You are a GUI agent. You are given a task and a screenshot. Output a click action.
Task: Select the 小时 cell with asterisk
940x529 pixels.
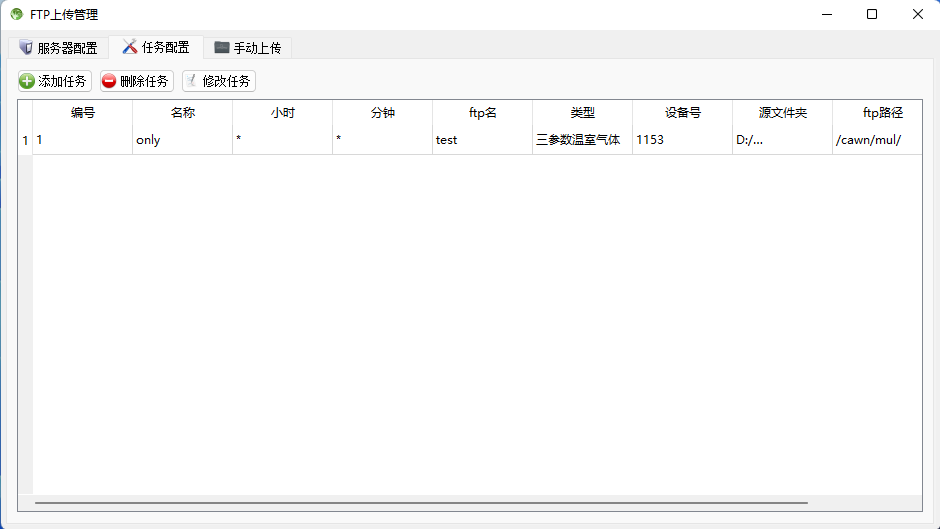click(x=283, y=140)
